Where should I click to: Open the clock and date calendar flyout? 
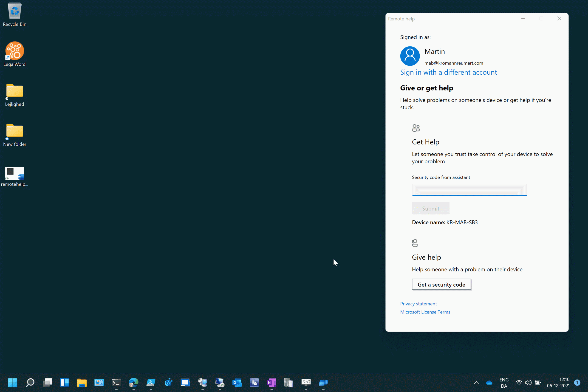558,383
